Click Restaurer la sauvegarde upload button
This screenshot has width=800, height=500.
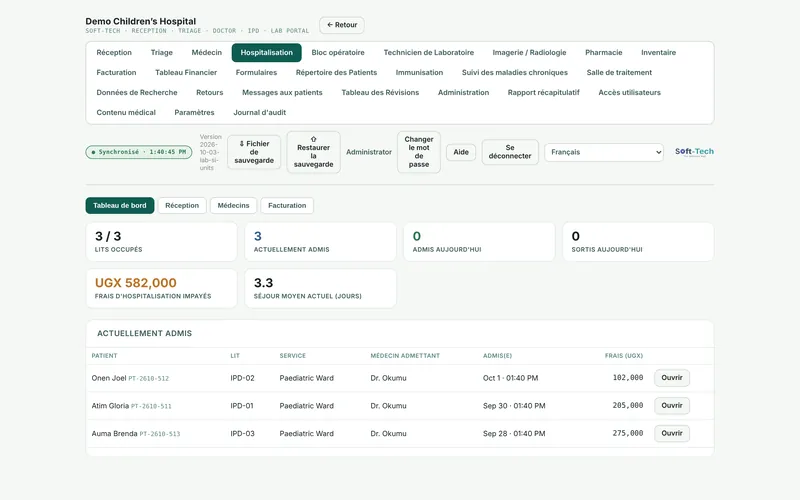coord(313,152)
